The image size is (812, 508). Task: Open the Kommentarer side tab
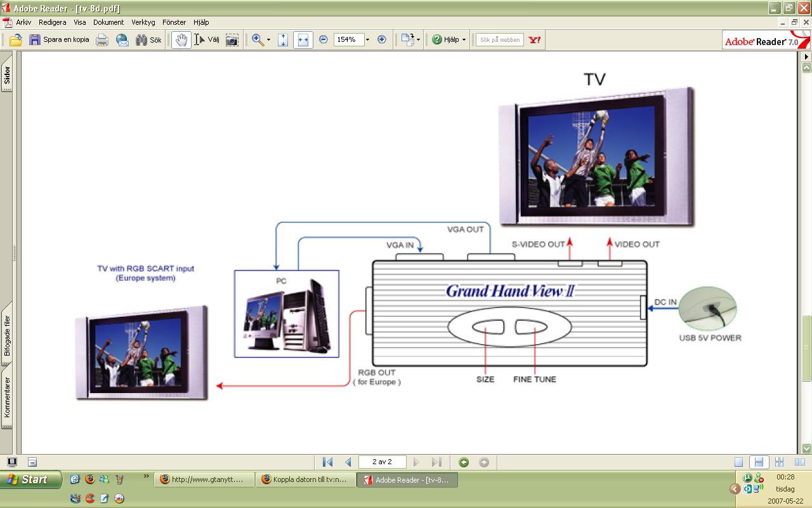7,398
